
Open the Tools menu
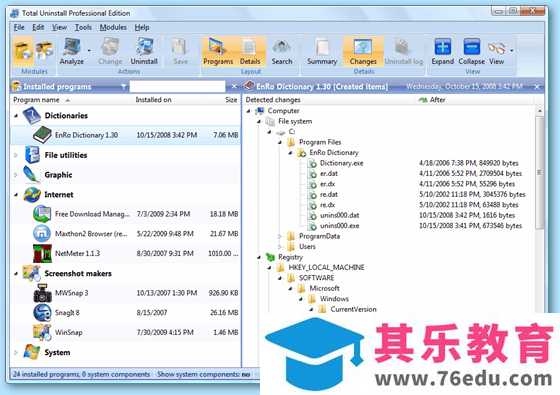click(x=83, y=27)
